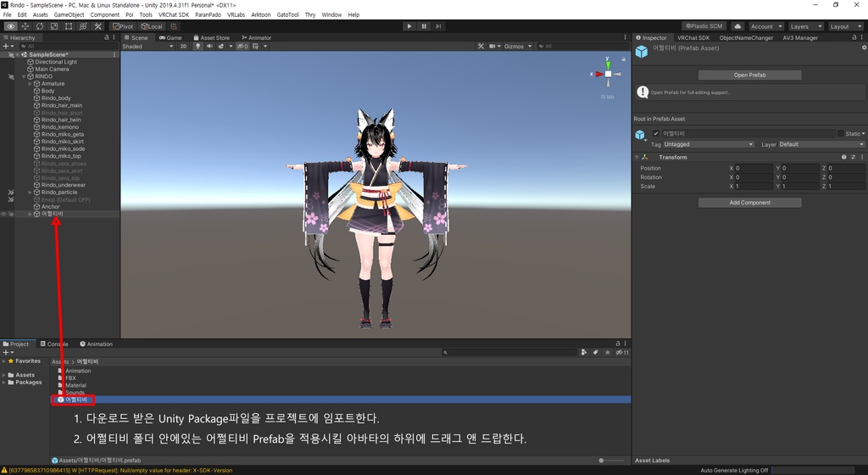The height and width of the screenshot is (475, 868).
Task: Click the prefab cube icon in Inspector header
Action: coord(642,52)
